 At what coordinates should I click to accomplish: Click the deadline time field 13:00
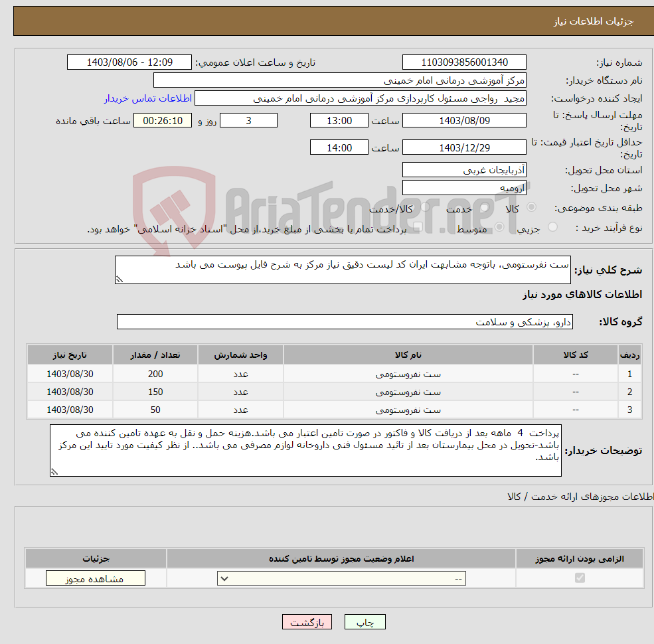click(339, 121)
